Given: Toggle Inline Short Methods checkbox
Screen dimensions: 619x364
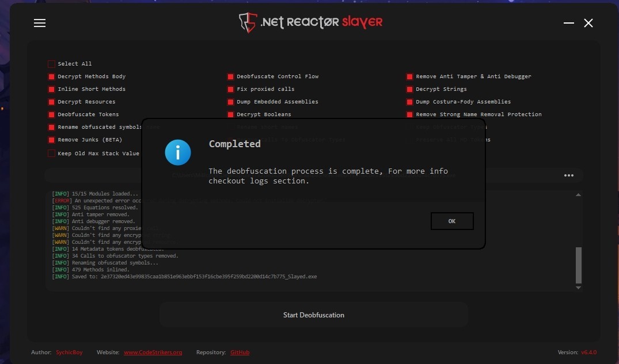Looking at the screenshot, I should coord(51,89).
